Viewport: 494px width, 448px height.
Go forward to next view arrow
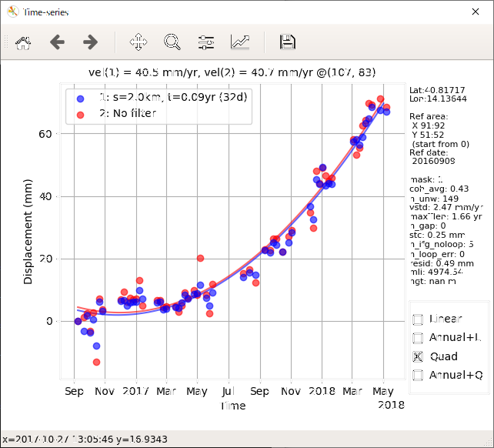[90, 42]
